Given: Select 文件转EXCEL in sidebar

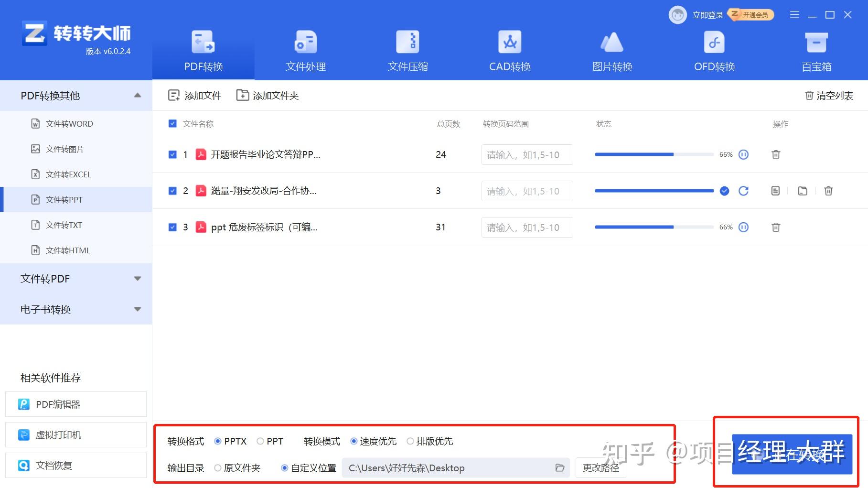Looking at the screenshot, I should (76, 174).
